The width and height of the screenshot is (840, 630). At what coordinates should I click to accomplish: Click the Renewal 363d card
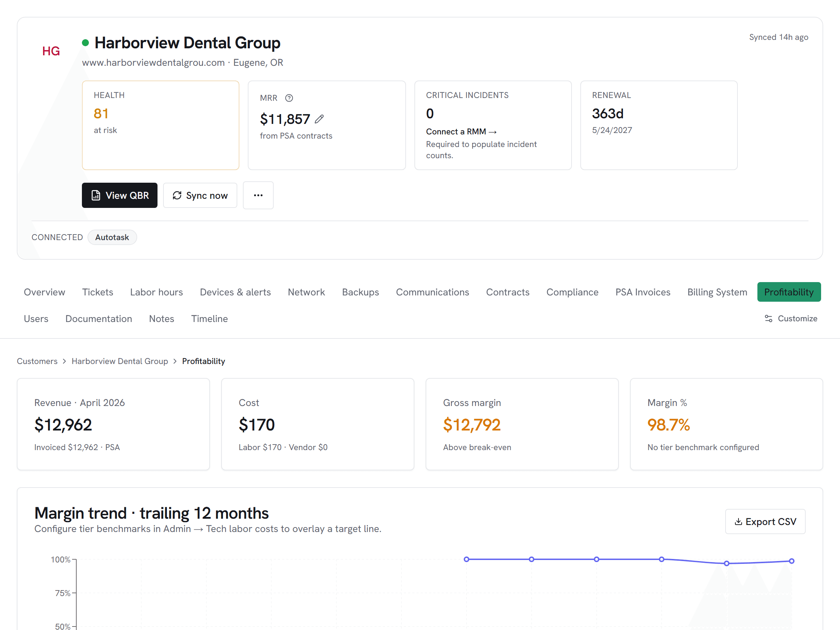click(x=659, y=125)
